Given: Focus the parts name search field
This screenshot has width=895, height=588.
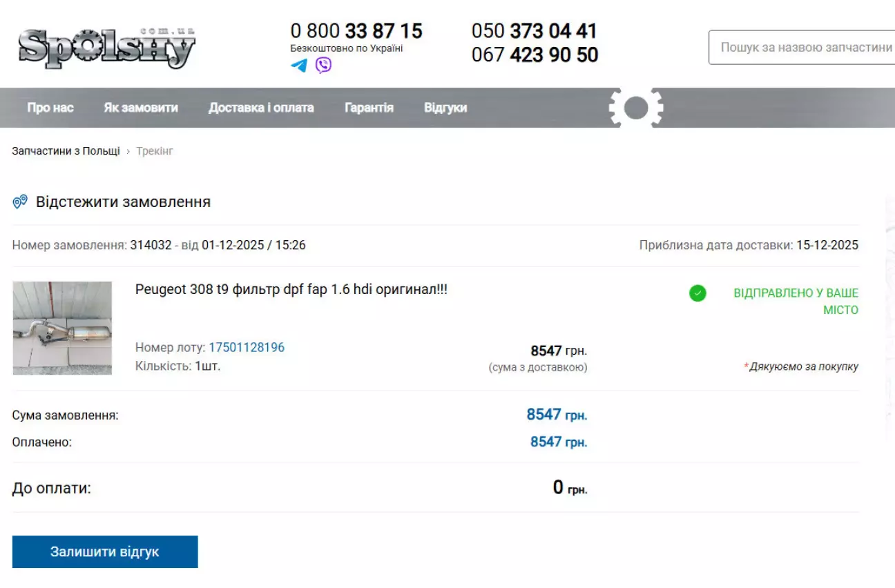Looking at the screenshot, I should click(805, 48).
